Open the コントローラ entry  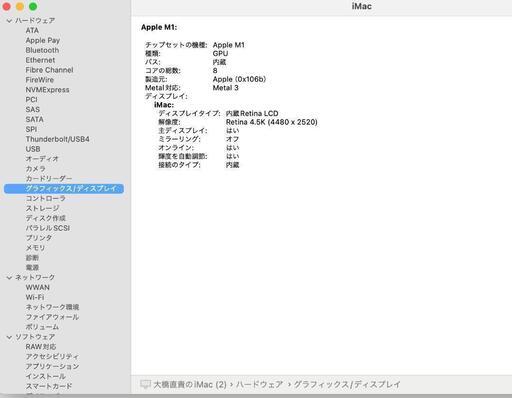[x=46, y=198]
